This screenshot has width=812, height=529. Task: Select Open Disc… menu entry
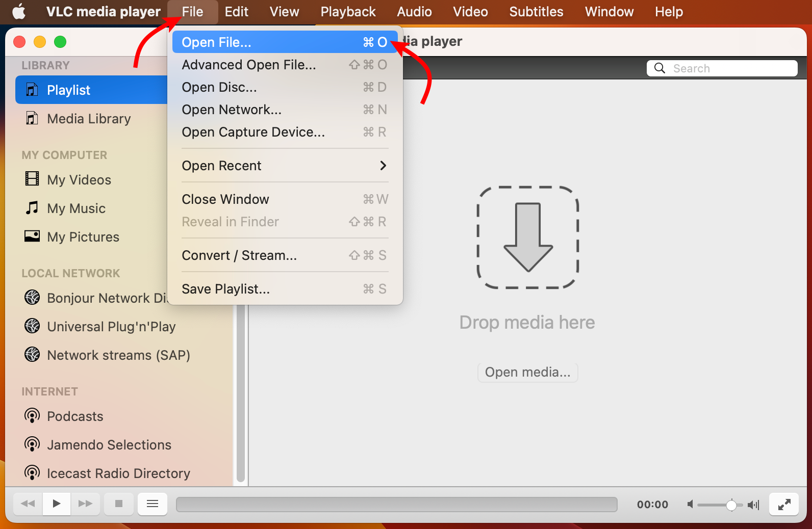click(x=285, y=87)
